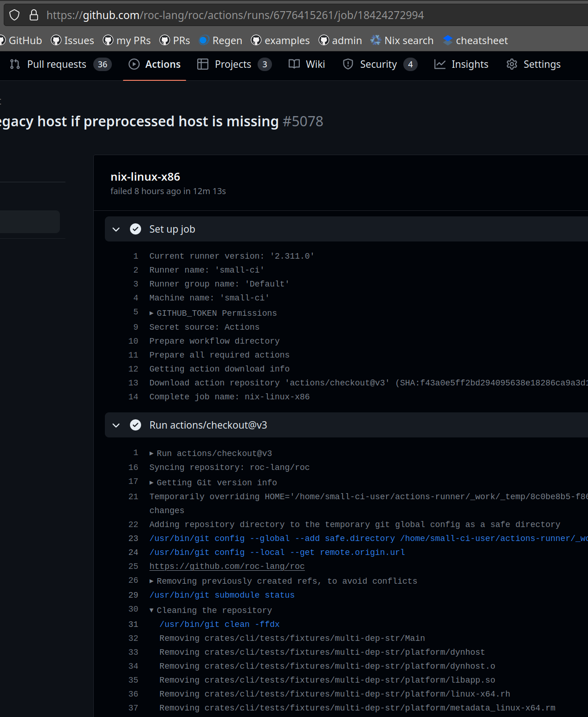Click the Issues bookmark GitHub icon
588x717 pixels.
pos(56,40)
